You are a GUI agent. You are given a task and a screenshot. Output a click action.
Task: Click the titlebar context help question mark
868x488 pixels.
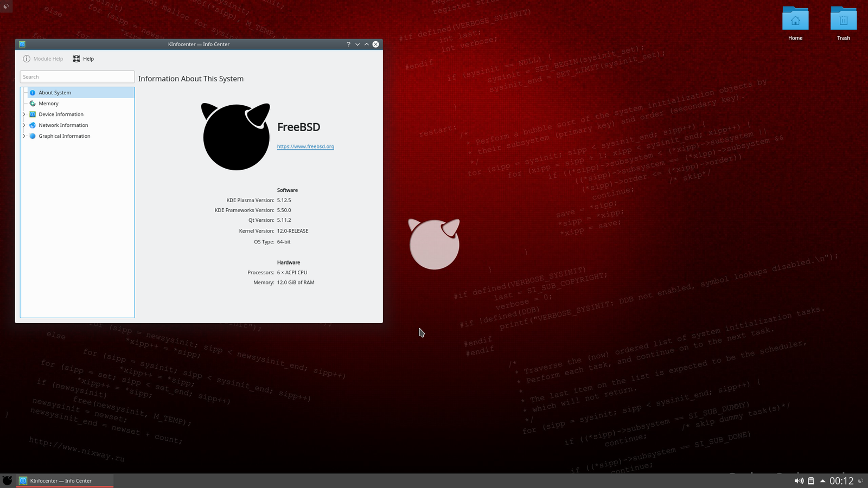pos(348,44)
